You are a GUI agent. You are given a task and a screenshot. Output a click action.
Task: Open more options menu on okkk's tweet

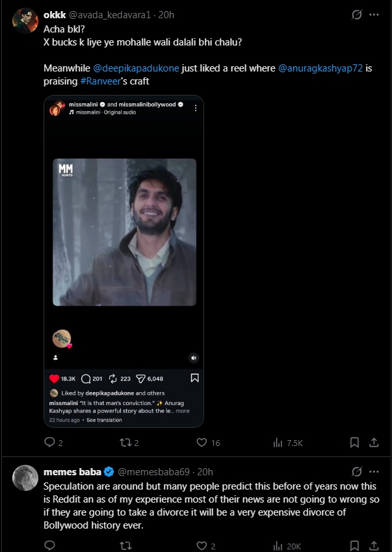pos(374,14)
